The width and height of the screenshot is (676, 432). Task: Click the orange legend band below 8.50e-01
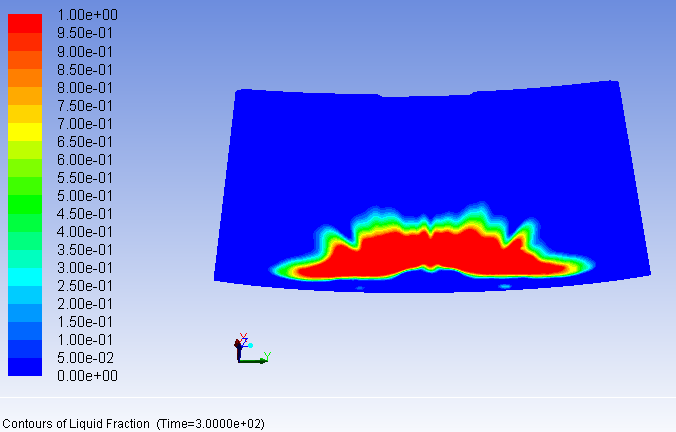click(x=25, y=77)
